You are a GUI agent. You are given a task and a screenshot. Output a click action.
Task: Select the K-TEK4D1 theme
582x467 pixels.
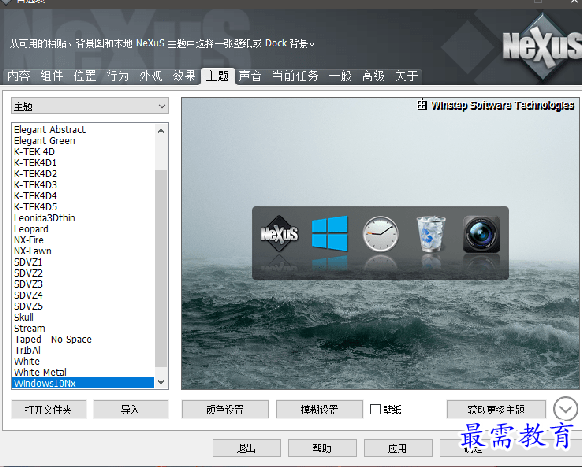(83, 163)
